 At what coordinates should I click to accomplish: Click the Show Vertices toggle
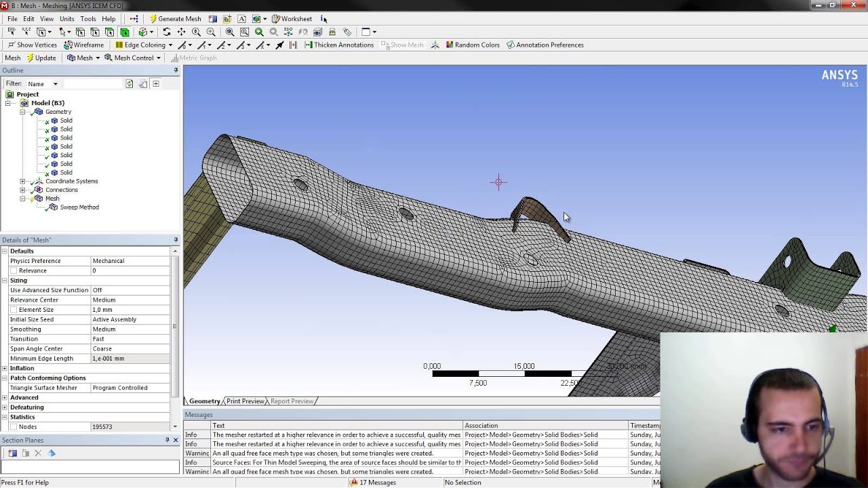click(32, 45)
